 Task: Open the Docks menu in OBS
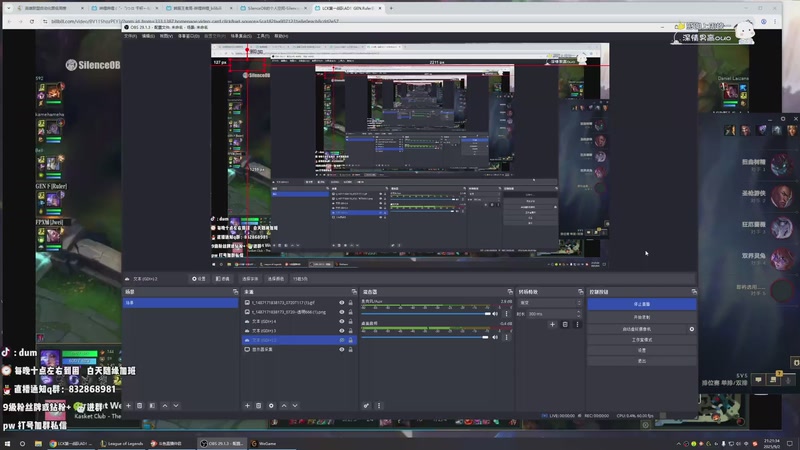coord(189,36)
